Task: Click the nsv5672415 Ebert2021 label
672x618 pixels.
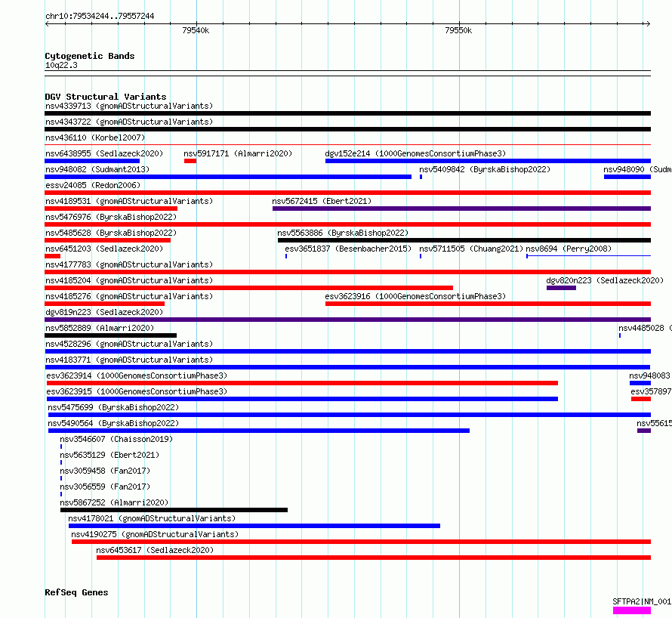Action: pos(322,201)
